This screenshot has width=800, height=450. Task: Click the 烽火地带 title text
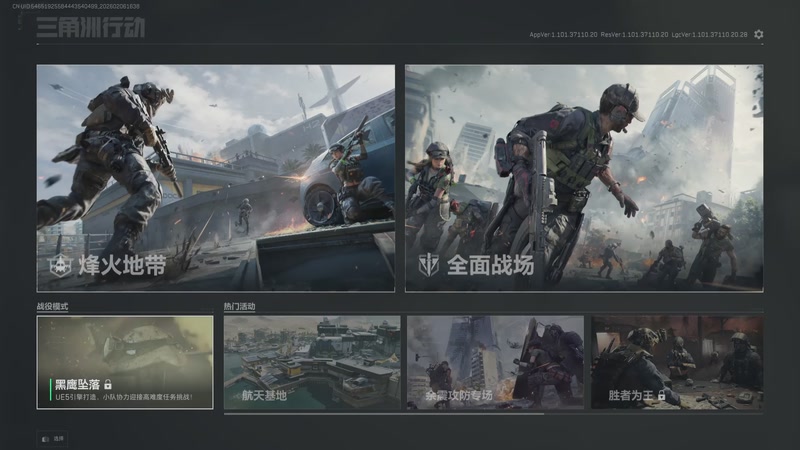[x=122, y=265]
